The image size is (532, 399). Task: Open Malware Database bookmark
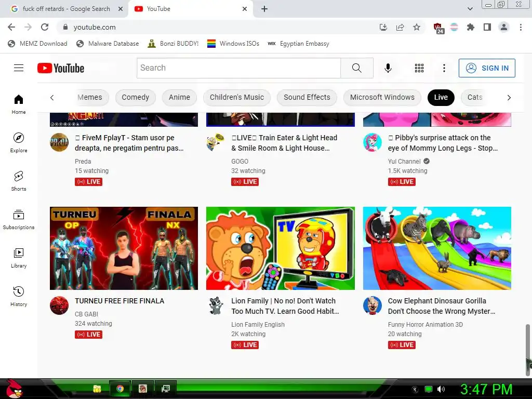[x=108, y=44]
